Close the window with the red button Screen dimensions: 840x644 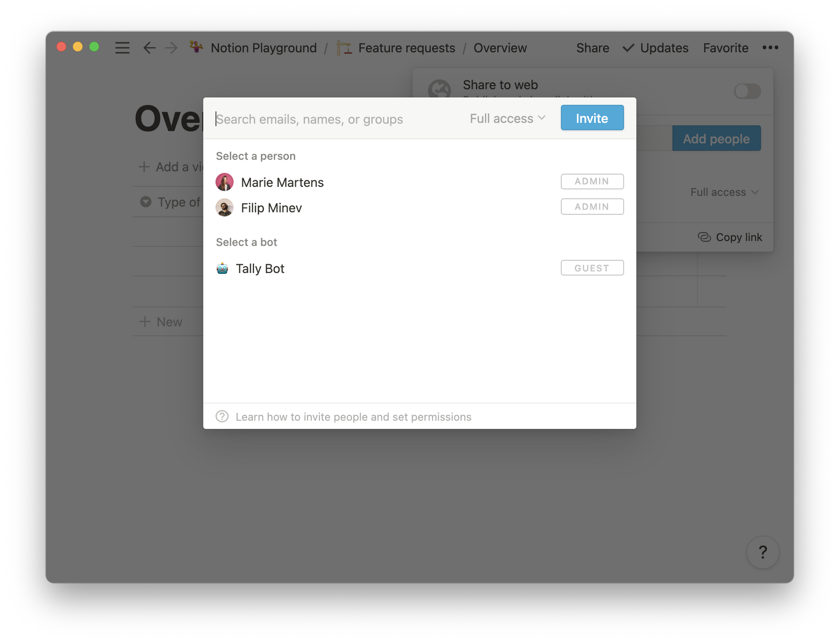[x=61, y=47]
